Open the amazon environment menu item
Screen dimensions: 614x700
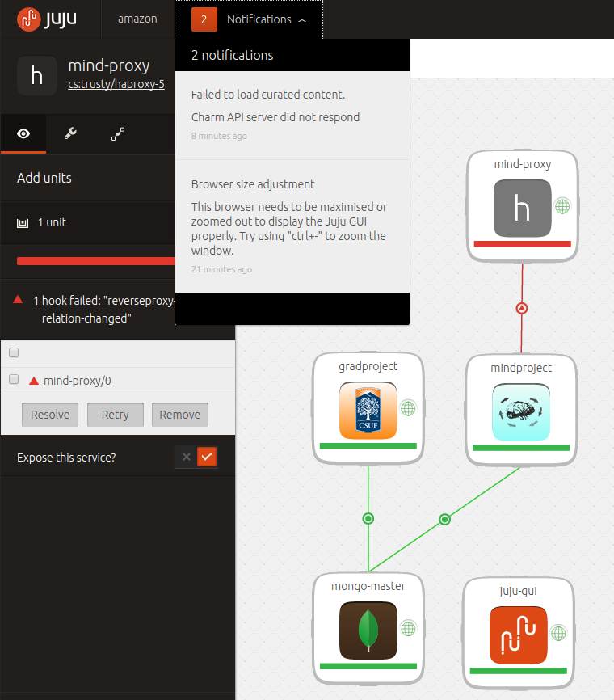137,19
